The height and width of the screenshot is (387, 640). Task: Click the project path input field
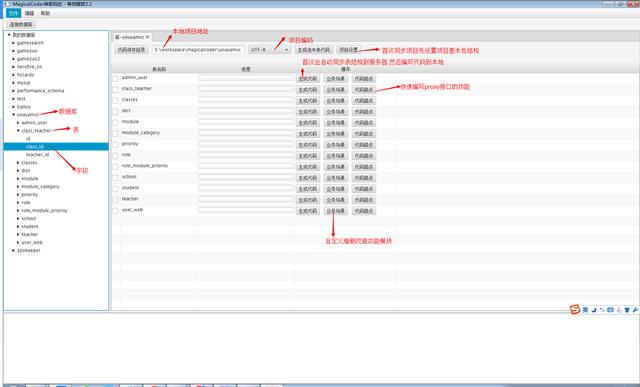click(198, 49)
